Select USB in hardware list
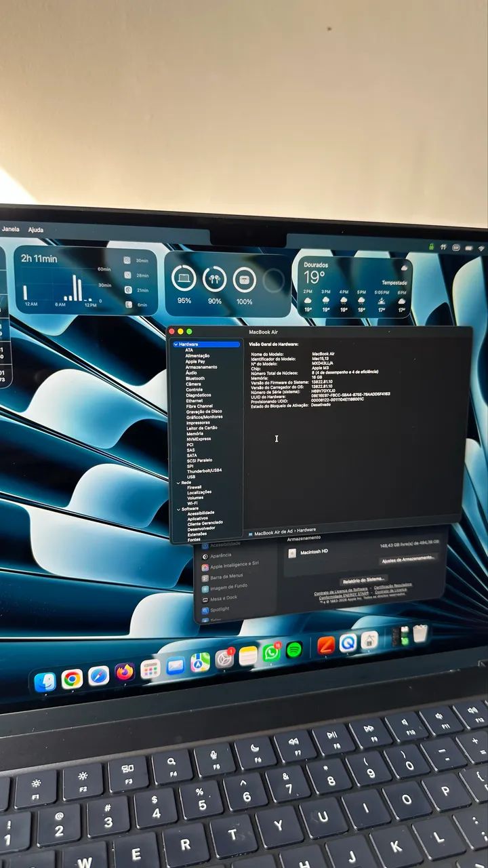This screenshot has width=488, height=868. (191, 477)
